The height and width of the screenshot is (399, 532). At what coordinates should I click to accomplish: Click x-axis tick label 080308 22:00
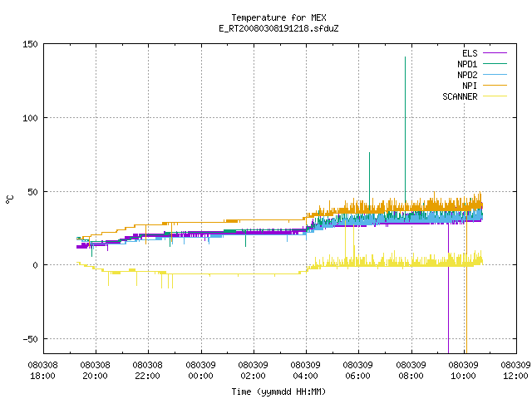pyautogui.click(x=148, y=371)
